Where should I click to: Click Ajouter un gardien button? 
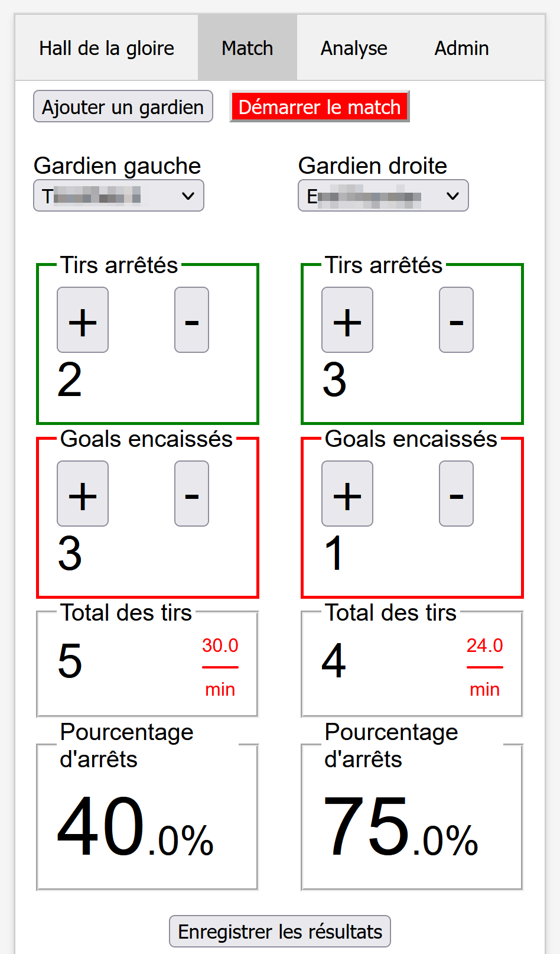[123, 106]
